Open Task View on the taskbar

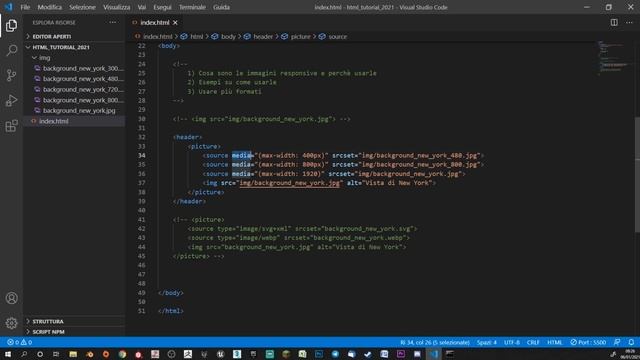tap(56, 354)
